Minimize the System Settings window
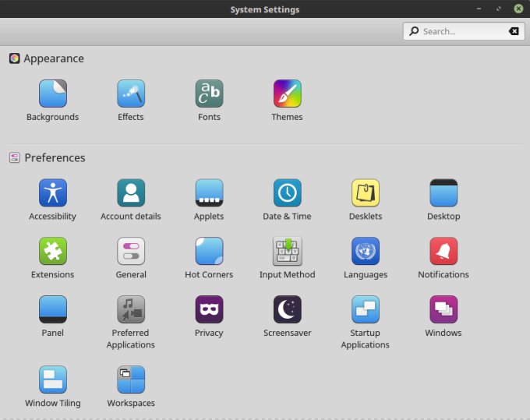530x420 pixels. tap(479, 9)
